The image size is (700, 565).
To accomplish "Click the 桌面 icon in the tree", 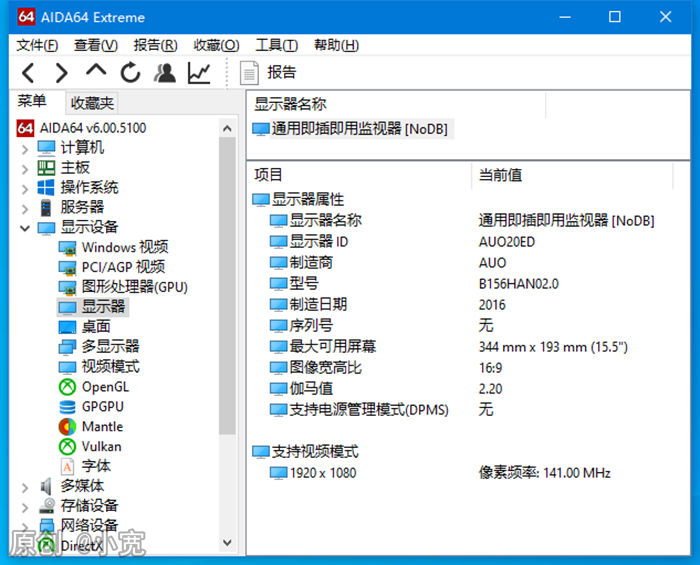I will (x=67, y=327).
